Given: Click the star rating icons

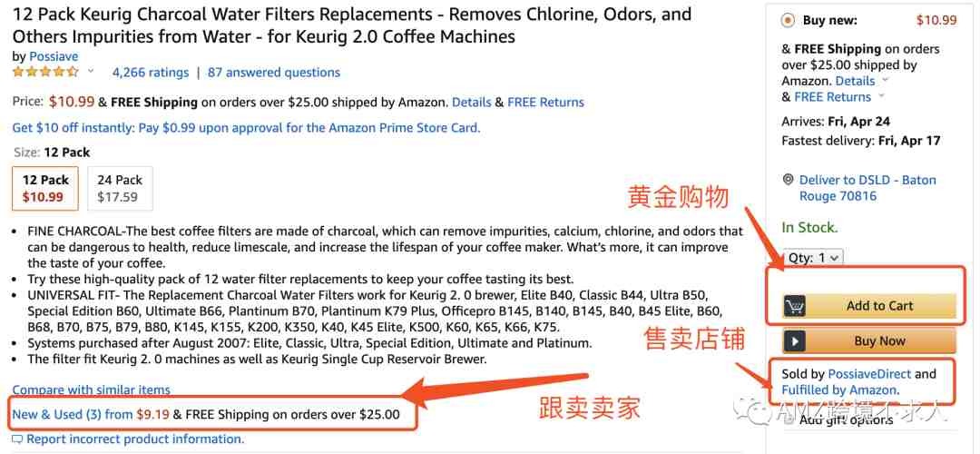Looking at the screenshot, I should tap(45, 72).
